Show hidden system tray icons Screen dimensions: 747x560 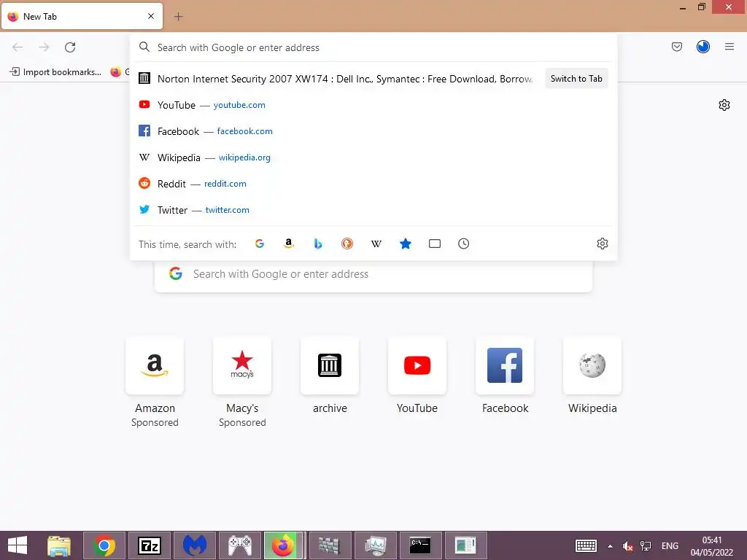(610, 545)
